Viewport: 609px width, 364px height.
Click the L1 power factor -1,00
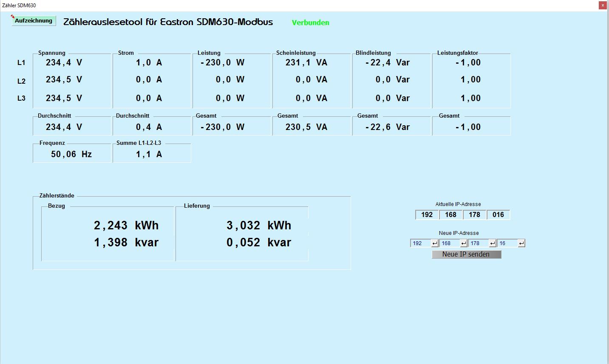(468, 62)
